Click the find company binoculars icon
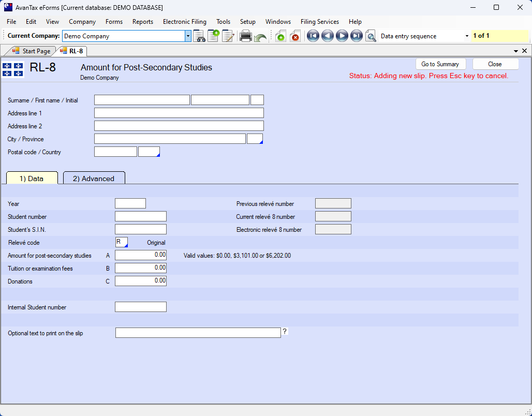This screenshot has height=416, width=532. [x=199, y=36]
